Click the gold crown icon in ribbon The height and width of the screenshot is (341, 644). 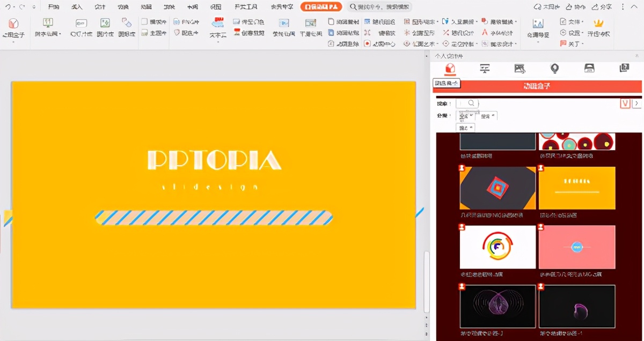coord(598,24)
